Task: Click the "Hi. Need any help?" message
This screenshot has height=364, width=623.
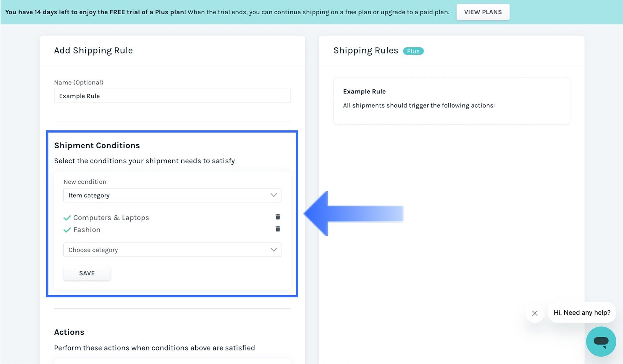Action: click(x=582, y=313)
